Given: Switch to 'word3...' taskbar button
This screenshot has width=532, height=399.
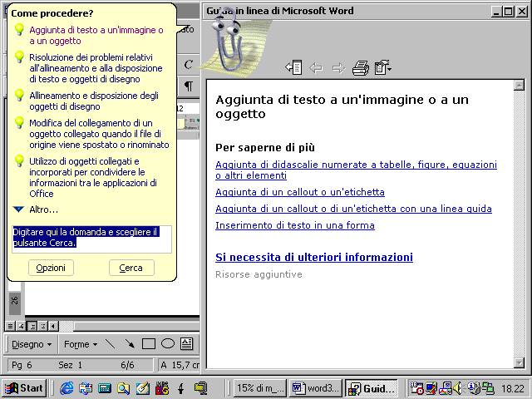Looking at the screenshot, I should [x=316, y=388].
